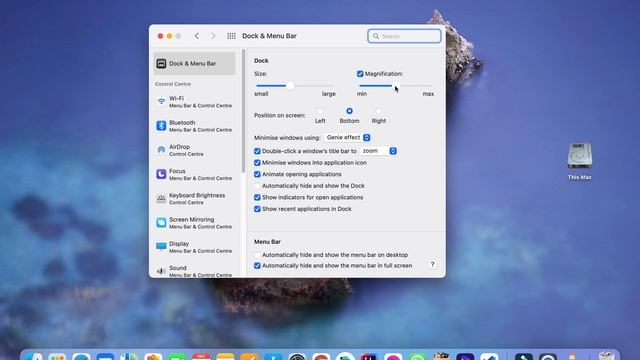
Task: Set Dock position to Bottom
Action: click(x=349, y=111)
